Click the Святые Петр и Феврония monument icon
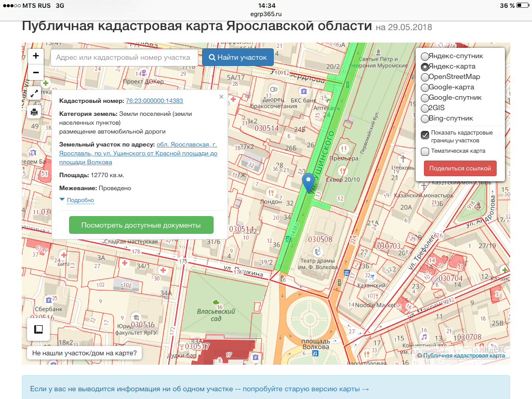Viewport: 532px width, 399px height. (378, 52)
